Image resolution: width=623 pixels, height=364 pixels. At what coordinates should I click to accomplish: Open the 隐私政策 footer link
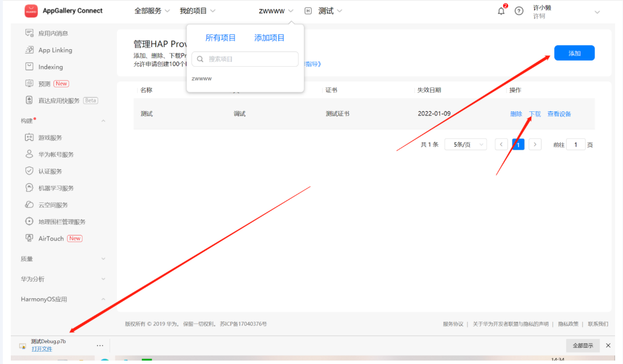pyautogui.click(x=569, y=324)
